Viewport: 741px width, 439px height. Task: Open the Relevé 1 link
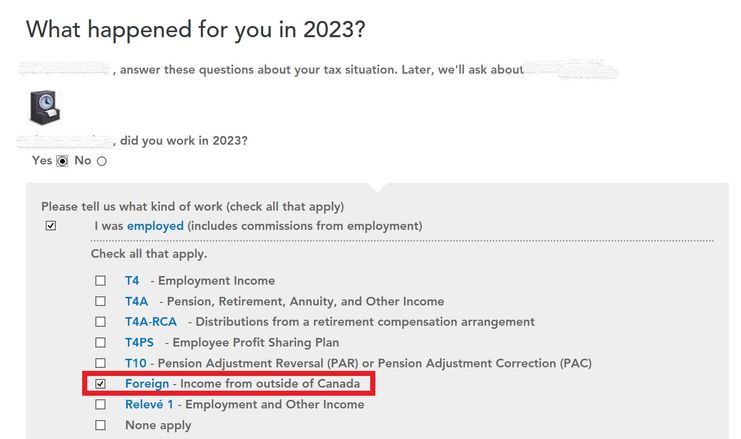coord(149,405)
